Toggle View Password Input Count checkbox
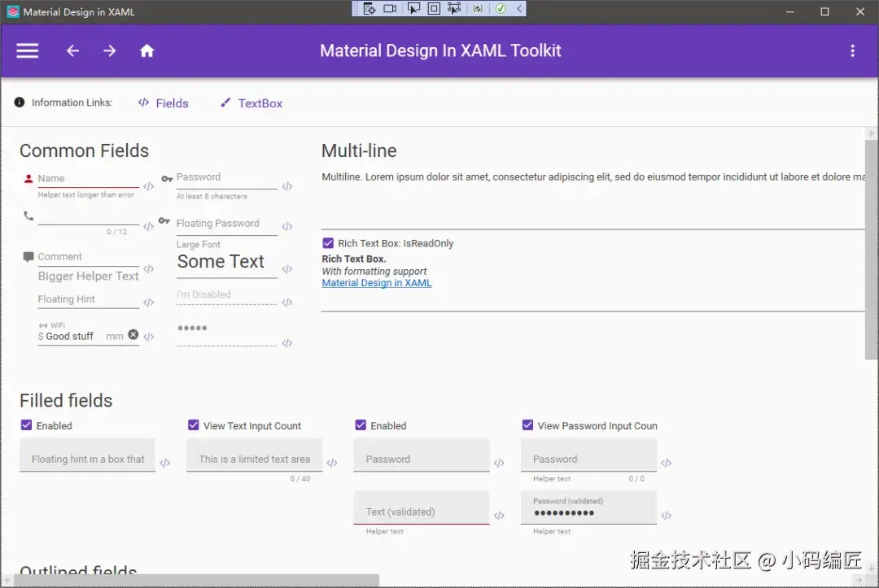This screenshot has height=588, width=879. click(x=527, y=425)
